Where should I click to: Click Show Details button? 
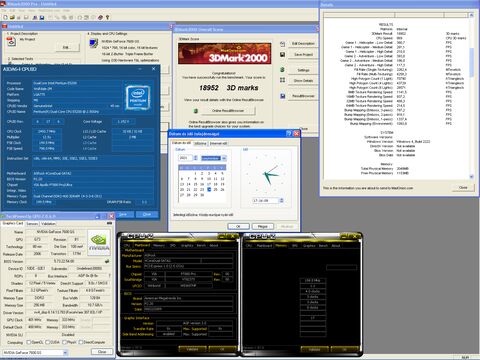coord(303,80)
